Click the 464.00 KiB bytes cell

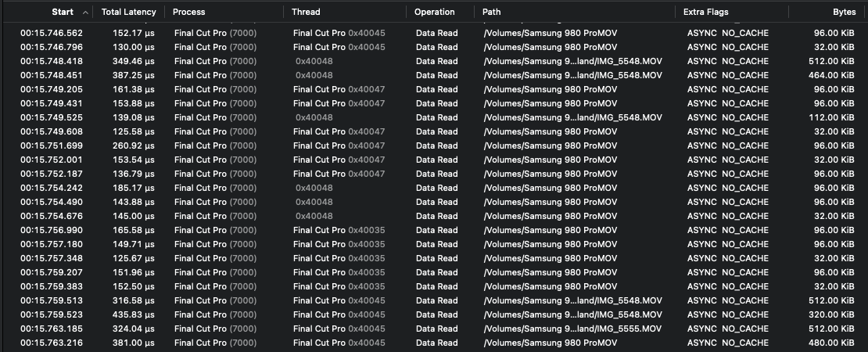[832, 75]
